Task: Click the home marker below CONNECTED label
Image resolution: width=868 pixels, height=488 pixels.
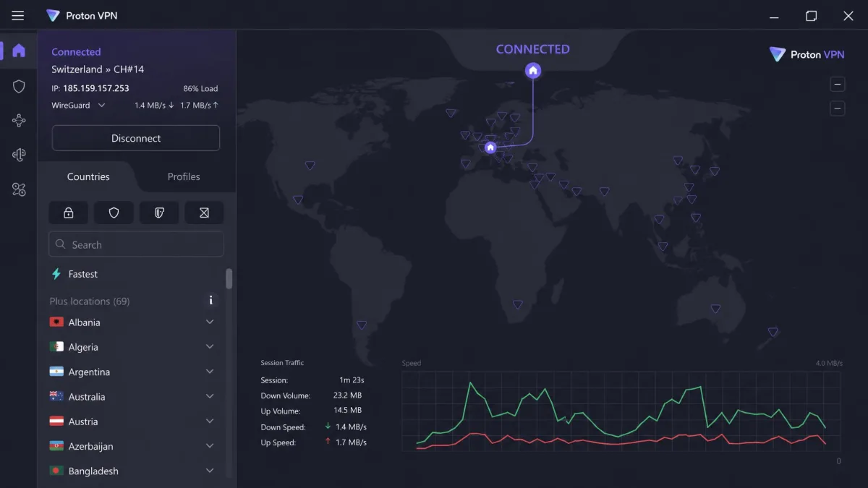Action: tap(533, 71)
